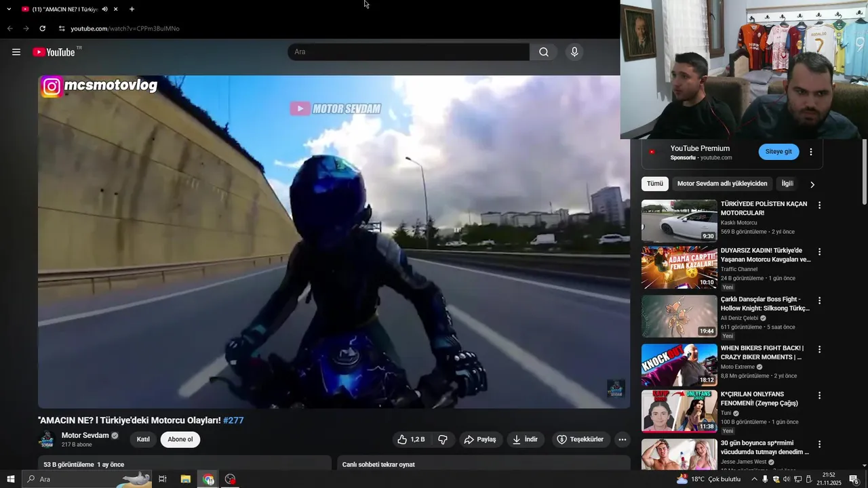
Task: Open Windows Start menu
Action: pos(11,479)
